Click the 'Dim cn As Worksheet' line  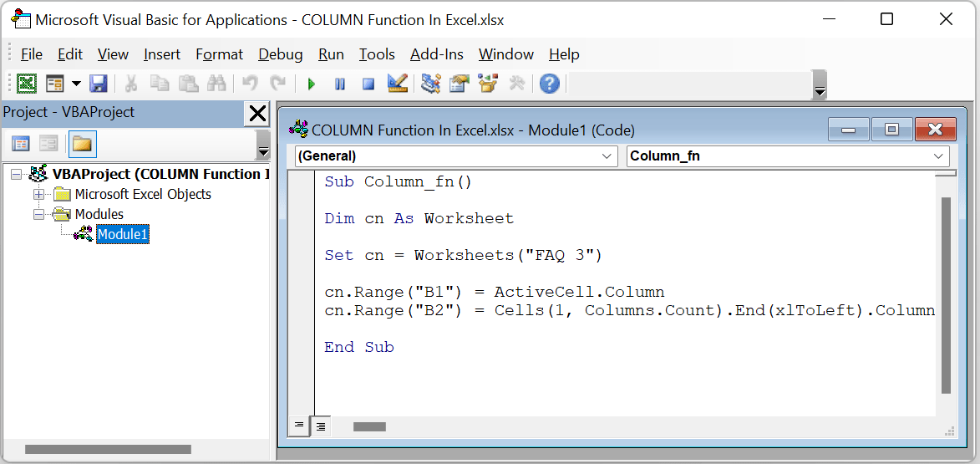click(419, 218)
